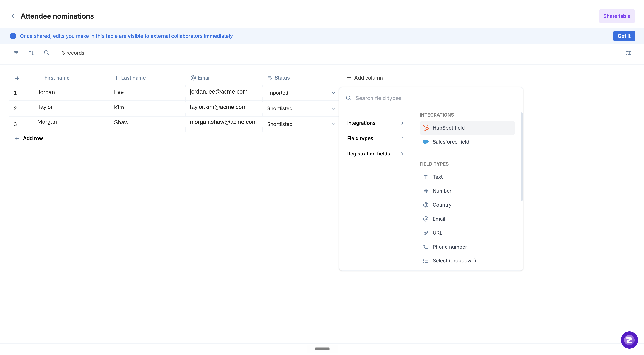This screenshot has height=355, width=644.
Task: Click the Last name cell Shaw
Action: [x=147, y=124]
